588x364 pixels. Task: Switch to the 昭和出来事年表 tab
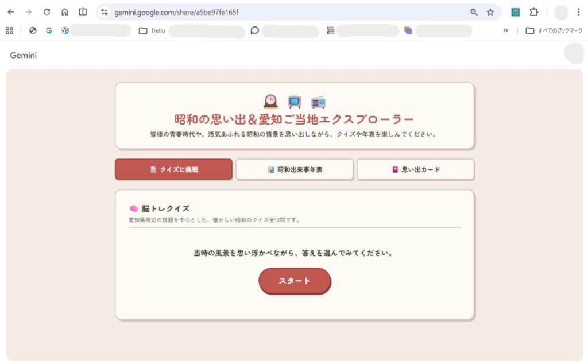tap(295, 169)
